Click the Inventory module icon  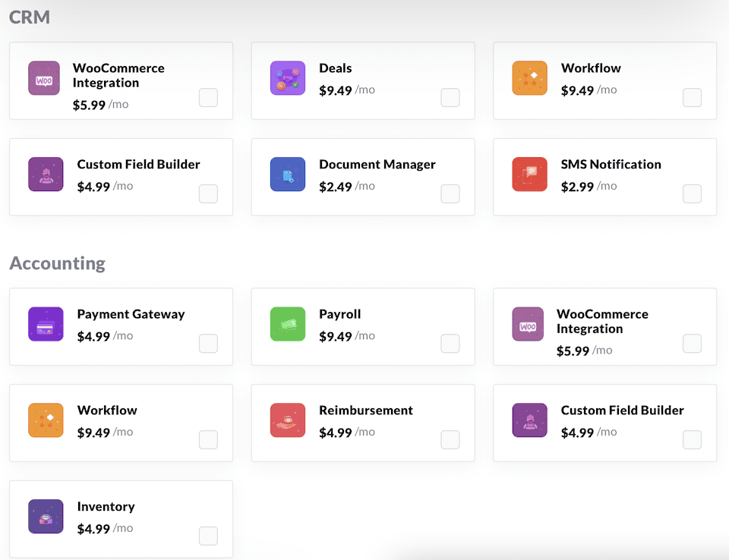click(46, 517)
